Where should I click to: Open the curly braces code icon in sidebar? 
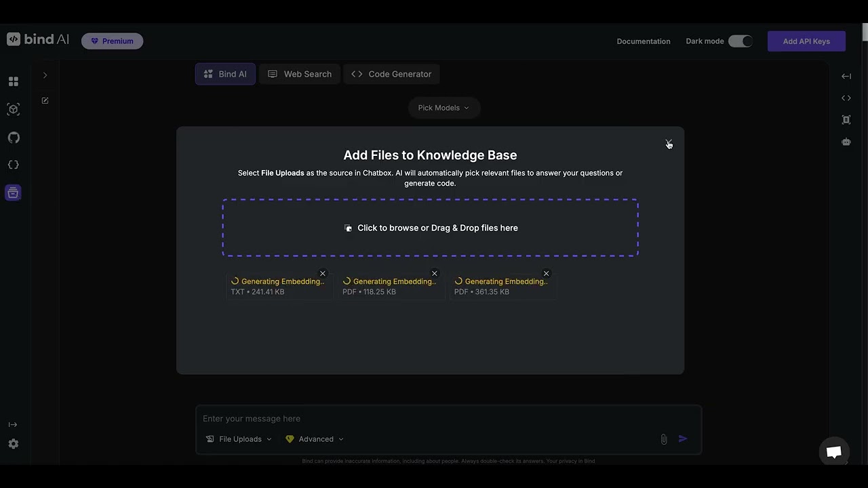tap(14, 165)
